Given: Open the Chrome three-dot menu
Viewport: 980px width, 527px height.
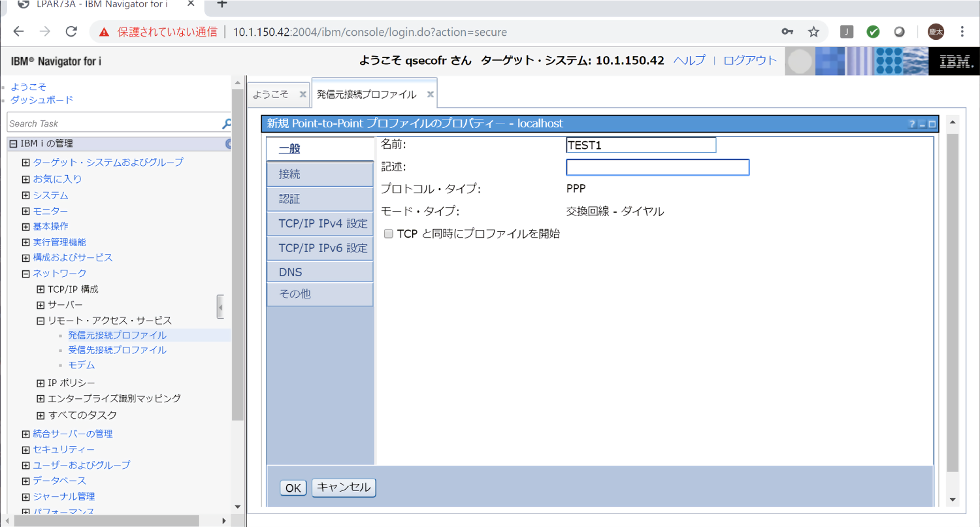Looking at the screenshot, I should 962,31.
